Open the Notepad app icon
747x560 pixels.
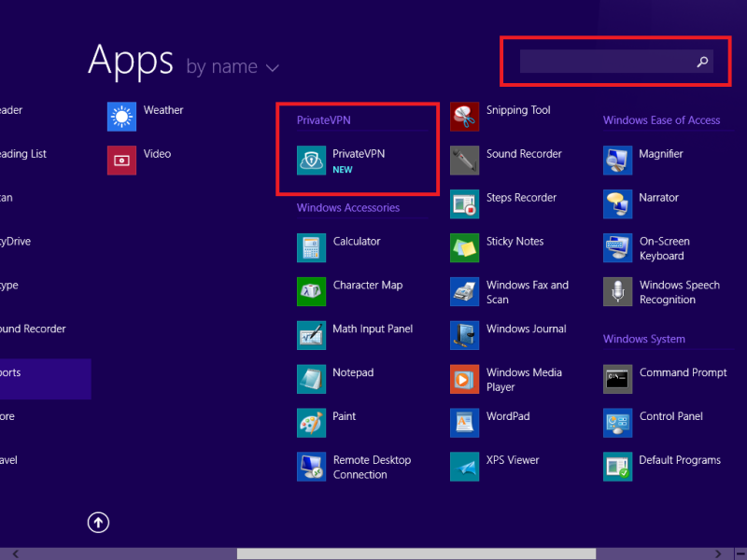311,379
